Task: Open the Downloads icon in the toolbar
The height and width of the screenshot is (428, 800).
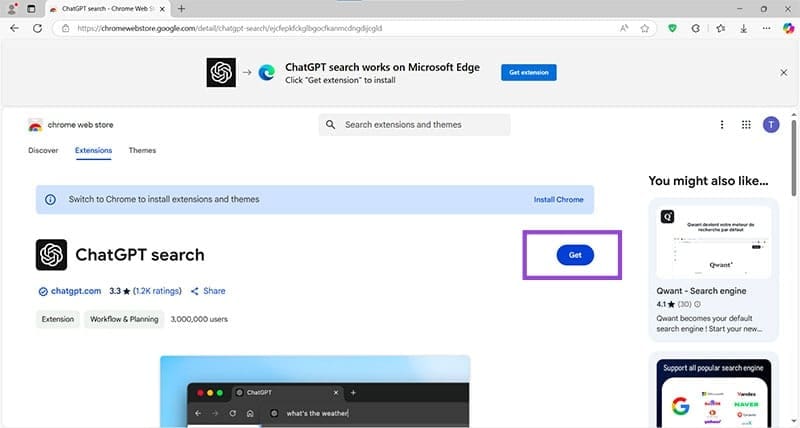Action: click(744, 29)
